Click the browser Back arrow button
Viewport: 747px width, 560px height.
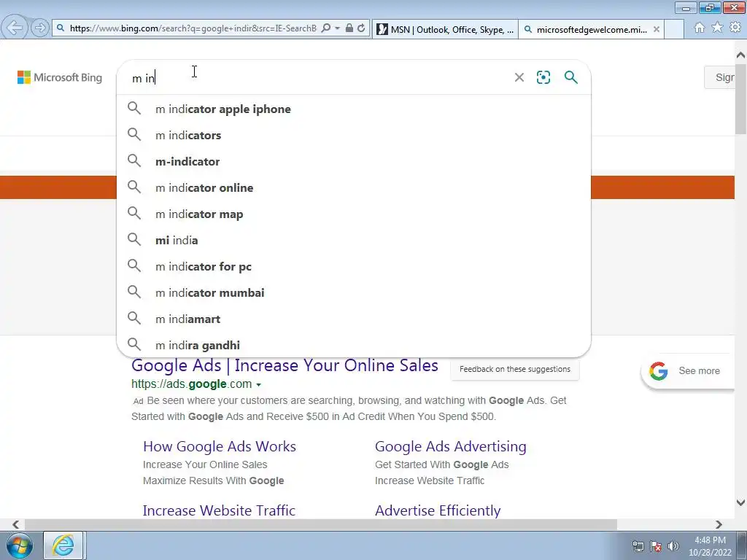click(x=15, y=28)
